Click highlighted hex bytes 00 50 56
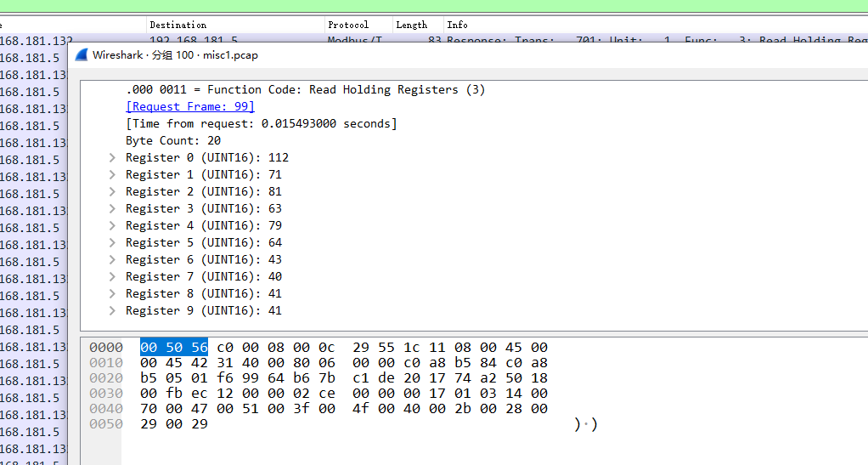The image size is (868, 465). (x=174, y=348)
